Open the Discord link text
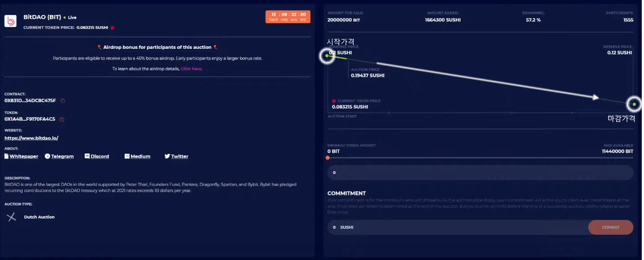 point(100,156)
